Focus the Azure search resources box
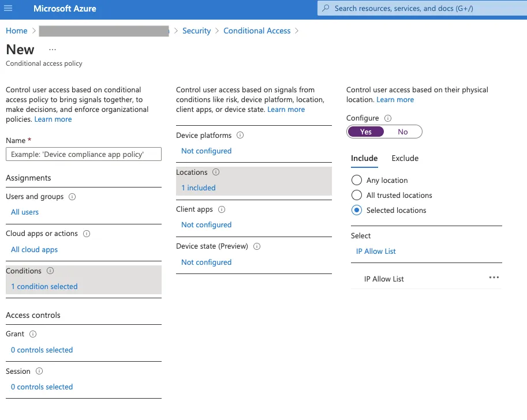Image resolution: width=527 pixels, height=420 pixels. pos(422,8)
